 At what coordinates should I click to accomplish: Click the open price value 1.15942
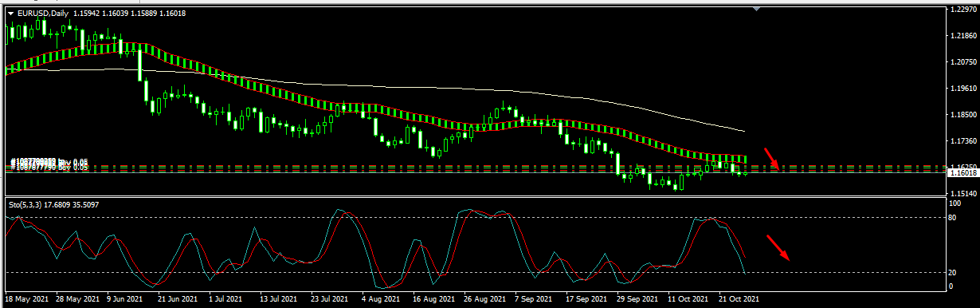click(x=88, y=14)
